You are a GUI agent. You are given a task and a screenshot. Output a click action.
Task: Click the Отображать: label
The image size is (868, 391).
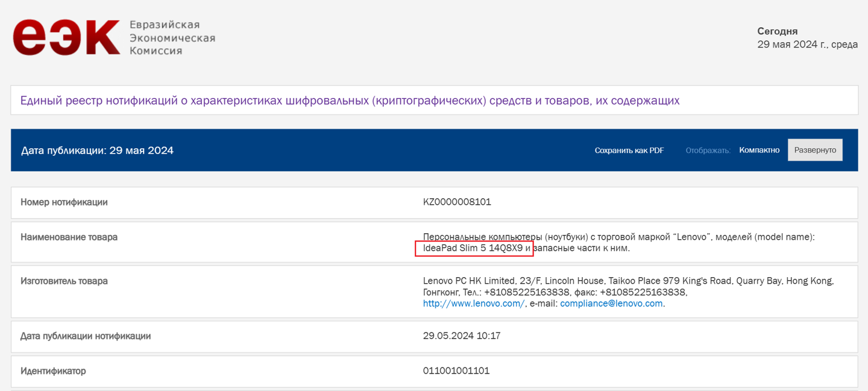click(708, 150)
